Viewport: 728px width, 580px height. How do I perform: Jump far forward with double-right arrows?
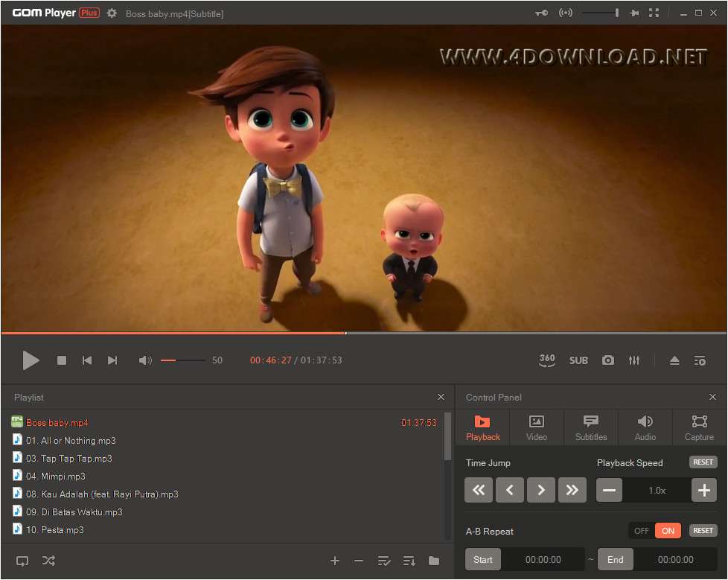pyautogui.click(x=572, y=490)
